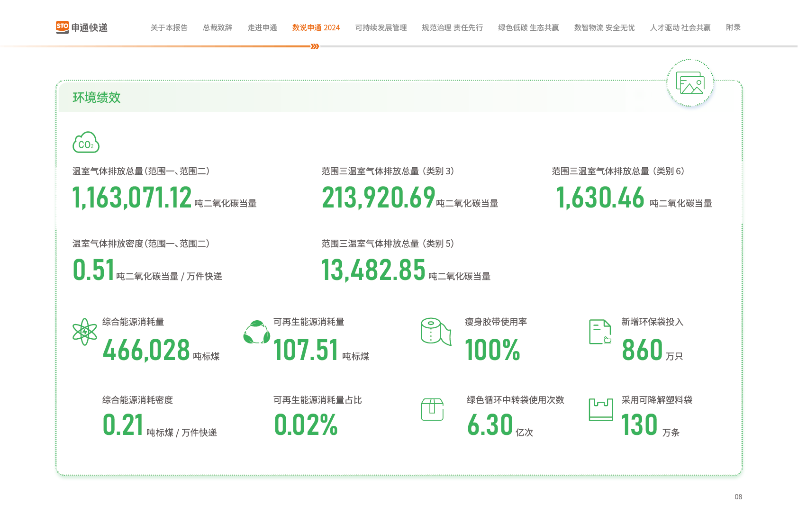This screenshot has width=798, height=532.
Task: Open 人才驱动 社会共赢 tab
Action: click(680, 27)
